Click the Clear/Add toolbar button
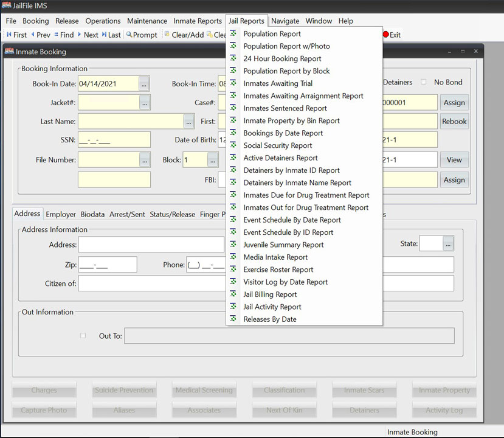 pyautogui.click(x=184, y=35)
